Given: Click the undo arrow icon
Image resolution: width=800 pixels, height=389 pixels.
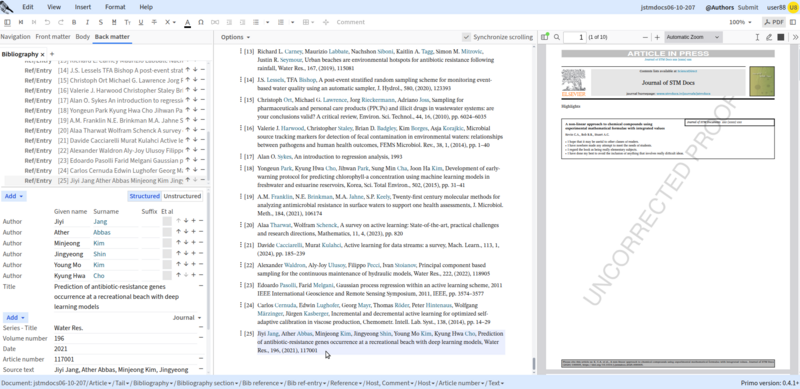Looking at the screenshot, I should point(47,22).
